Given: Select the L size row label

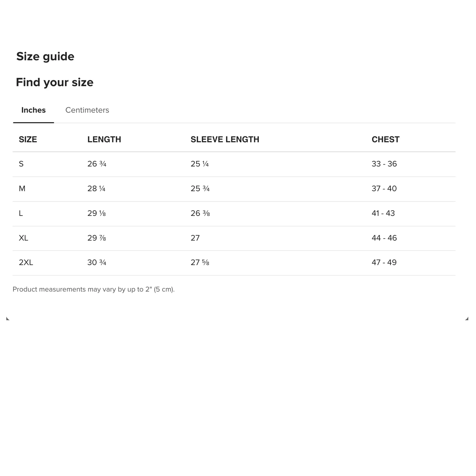Looking at the screenshot, I should pos(21,213).
